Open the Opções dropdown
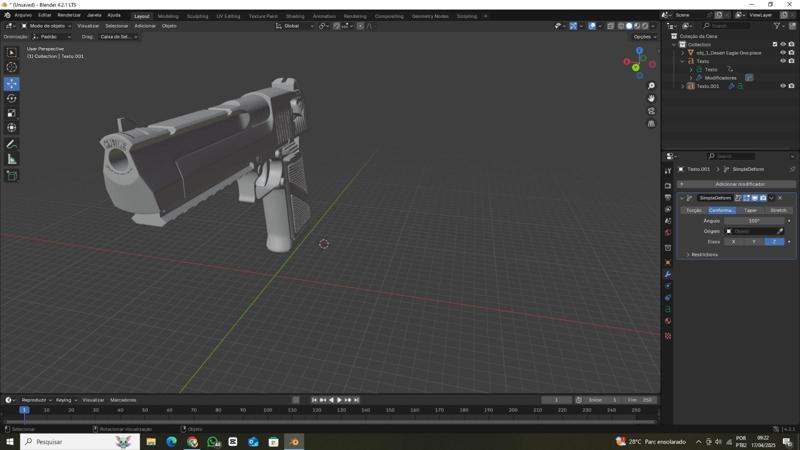 click(x=644, y=37)
